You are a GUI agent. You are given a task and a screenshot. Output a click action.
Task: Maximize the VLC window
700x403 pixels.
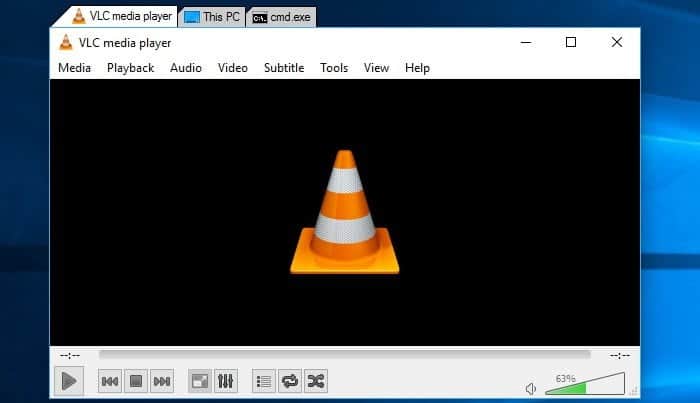571,42
